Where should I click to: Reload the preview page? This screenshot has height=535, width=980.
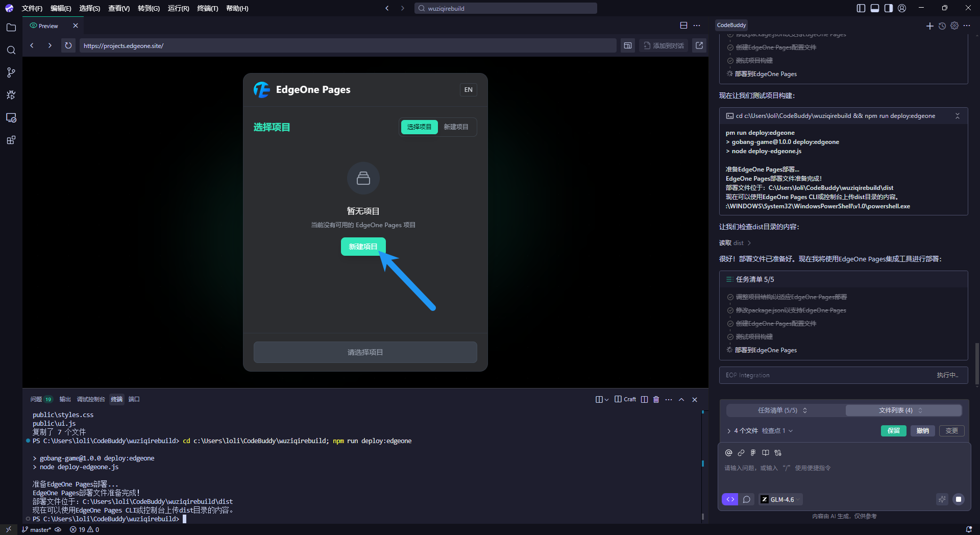(68, 45)
